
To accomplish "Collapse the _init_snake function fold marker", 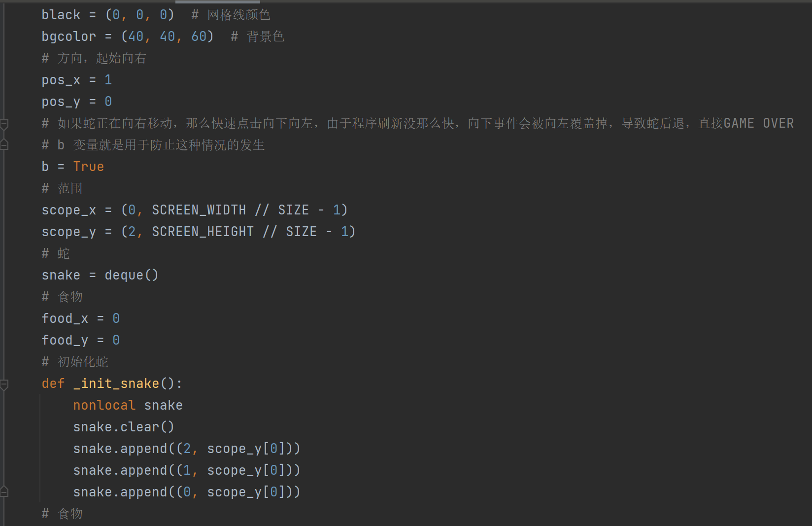I will [x=4, y=384].
